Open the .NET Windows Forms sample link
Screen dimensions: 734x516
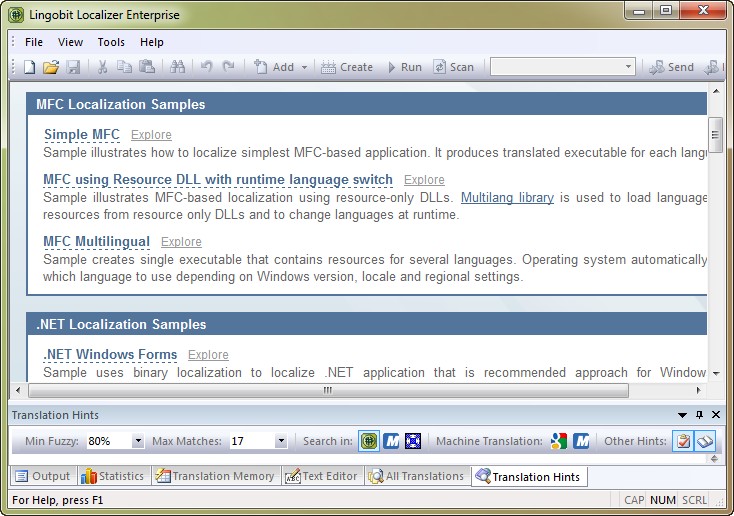(110, 354)
